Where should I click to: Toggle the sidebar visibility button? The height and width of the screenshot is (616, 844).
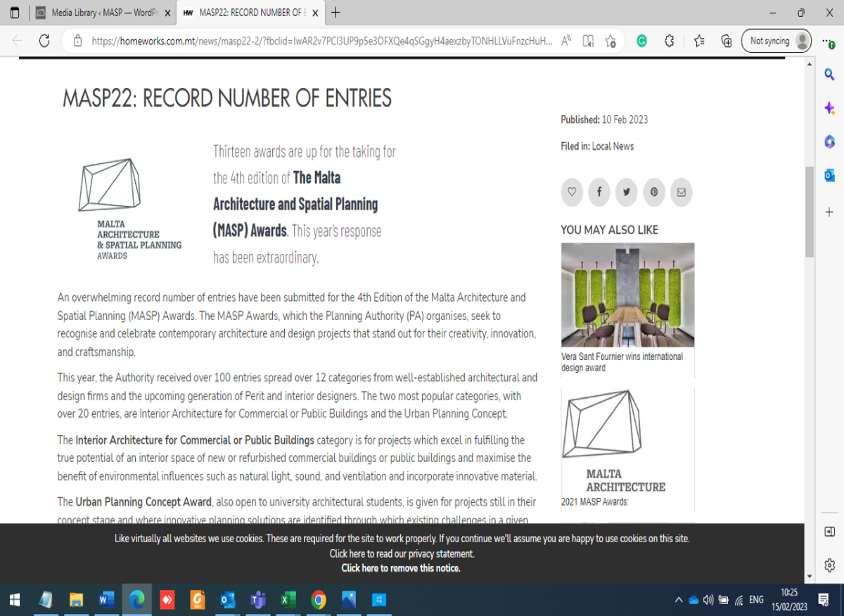[829, 532]
